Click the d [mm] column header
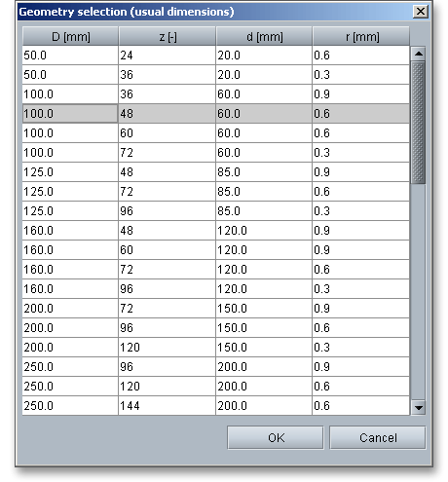This screenshot has height=482, width=448. tap(264, 36)
